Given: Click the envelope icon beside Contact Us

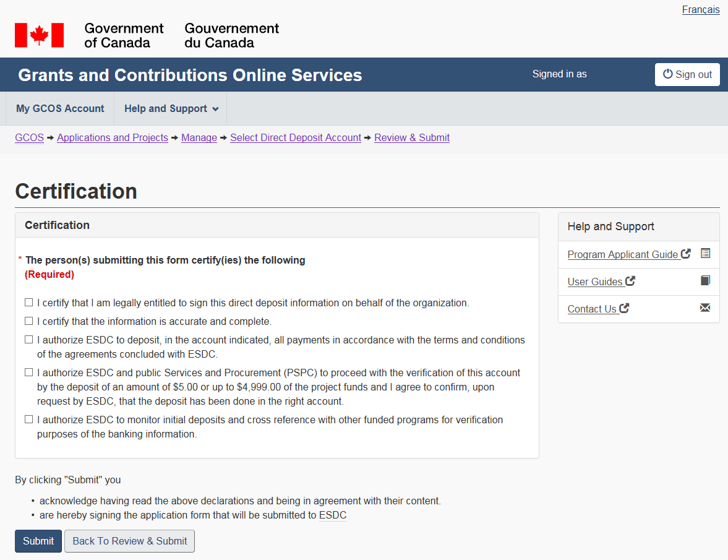Looking at the screenshot, I should pyautogui.click(x=705, y=308).
